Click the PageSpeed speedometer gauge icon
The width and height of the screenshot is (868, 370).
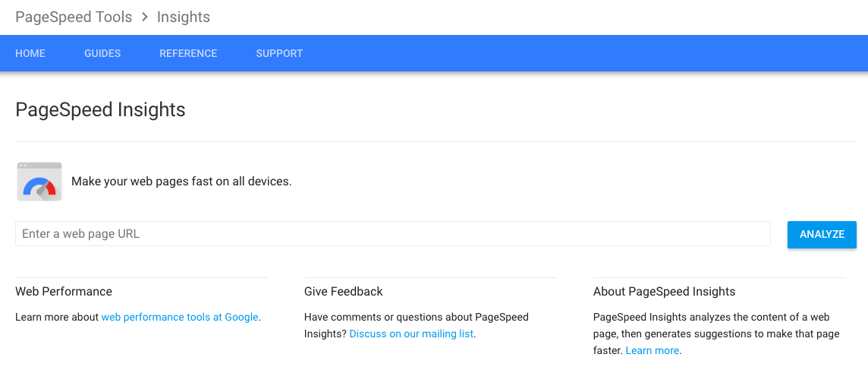pos(39,182)
